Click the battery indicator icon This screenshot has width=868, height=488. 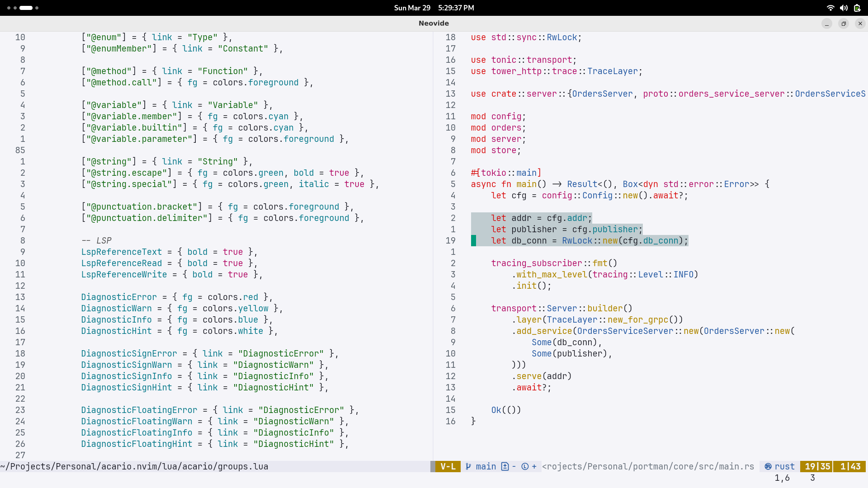857,8
